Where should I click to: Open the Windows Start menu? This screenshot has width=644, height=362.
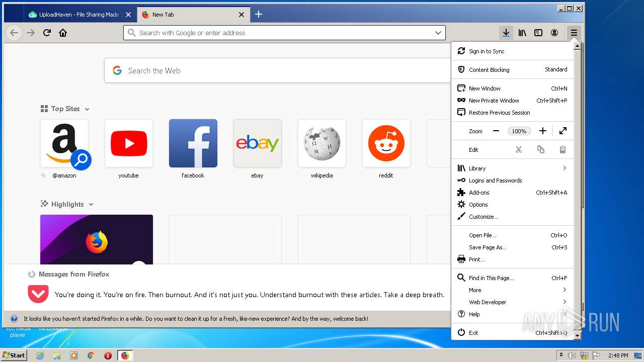pyautogui.click(x=14, y=355)
